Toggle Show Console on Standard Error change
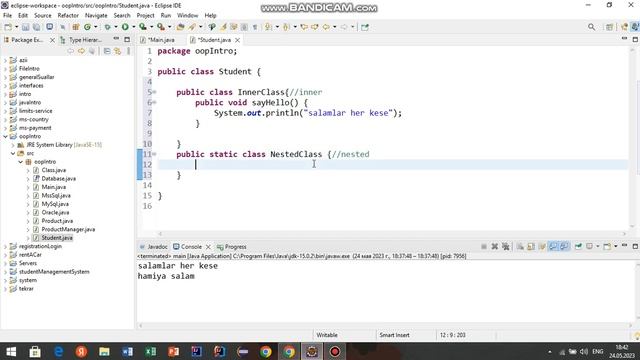The height and width of the screenshot is (360, 640). click(x=564, y=247)
